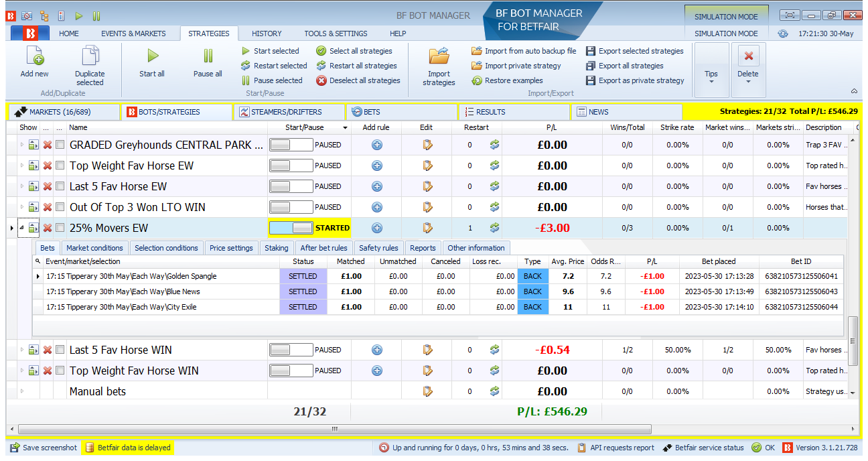Click Export as private strategy
The height and width of the screenshot is (461, 868).
pyautogui.click(x=635, y=80)
